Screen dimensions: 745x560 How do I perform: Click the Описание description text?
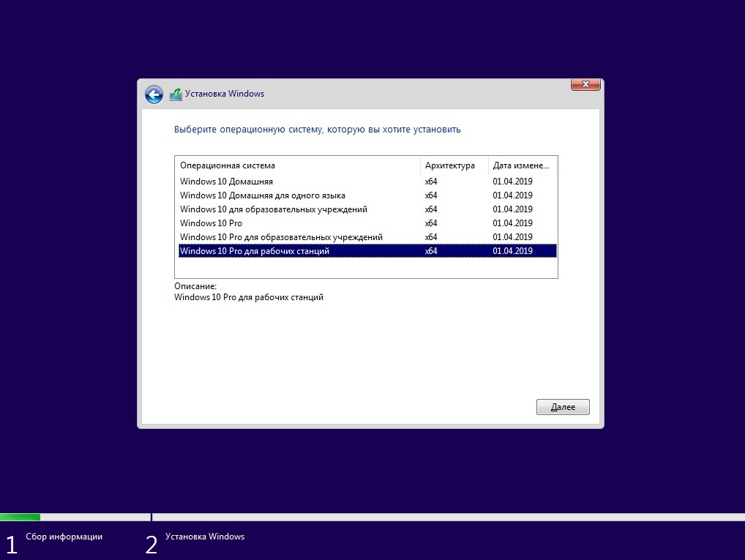pyautogui.click(x=248, y=298)
